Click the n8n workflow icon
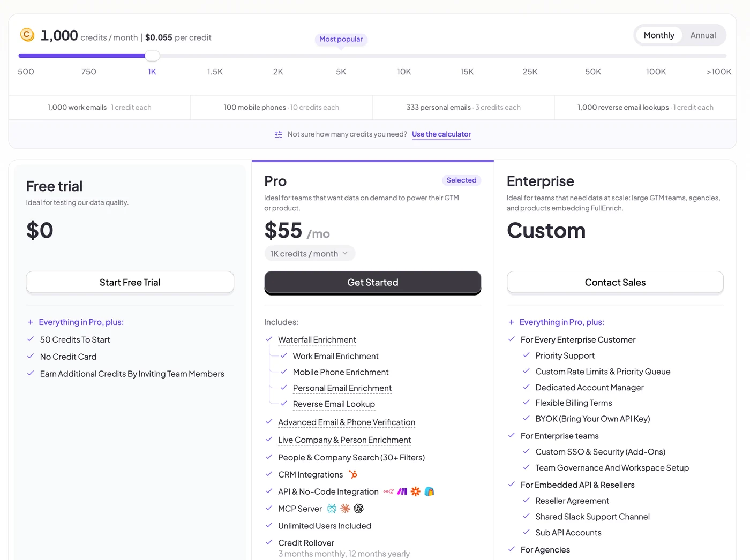Image resolution: width=750 pixels, height=560 pixels. (388, 491)
